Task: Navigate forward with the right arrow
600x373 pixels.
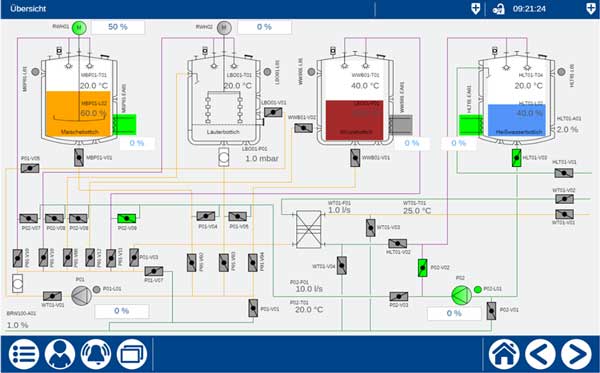Action: pos(576,354)
